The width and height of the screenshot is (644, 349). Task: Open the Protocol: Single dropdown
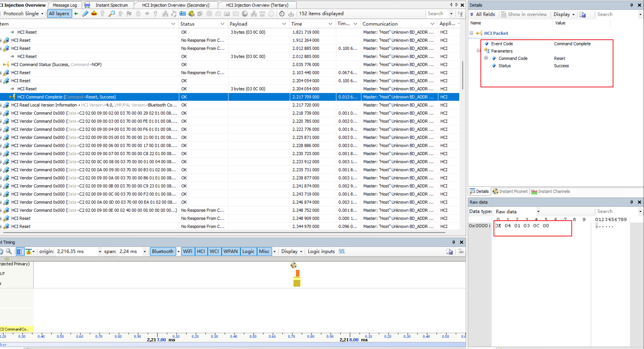tap(23, 14)
